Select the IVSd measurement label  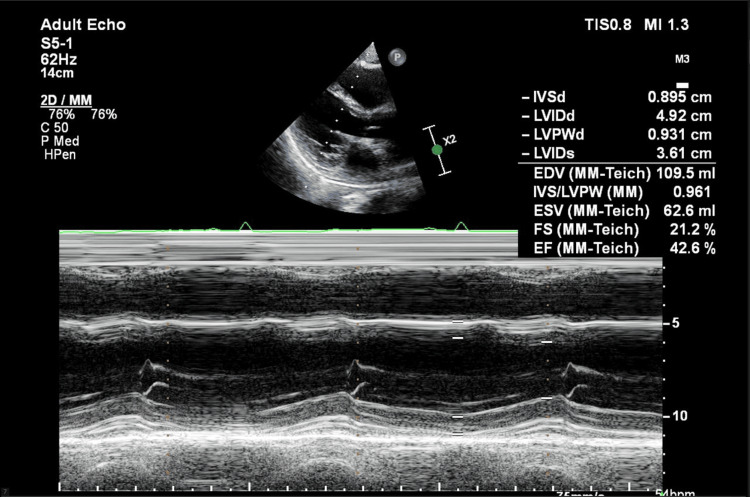tap(550, 97)
